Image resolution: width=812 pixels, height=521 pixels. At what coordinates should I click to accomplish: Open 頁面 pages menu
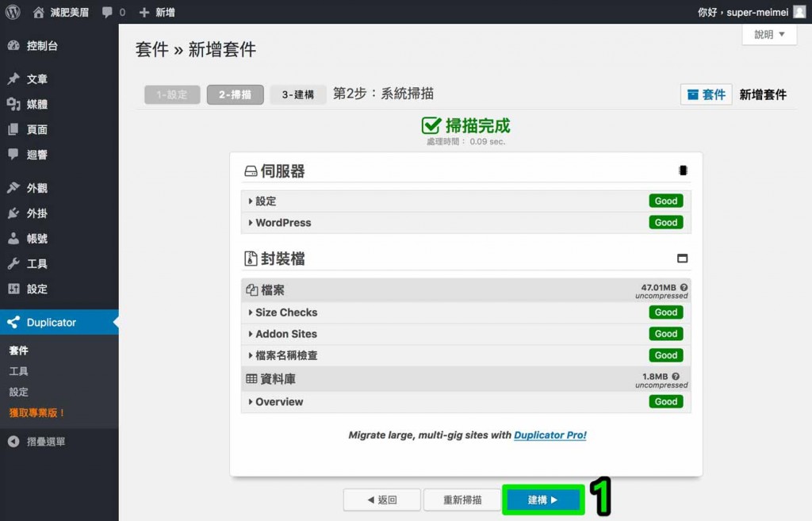tap(59, 129)
